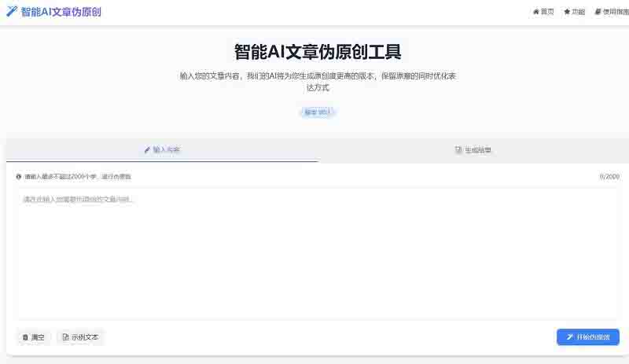Image resolution: width=629 pixels, height=364 pixels.
Task: Click the book icon beside 使用指南
Action: [x=598, y=12]
